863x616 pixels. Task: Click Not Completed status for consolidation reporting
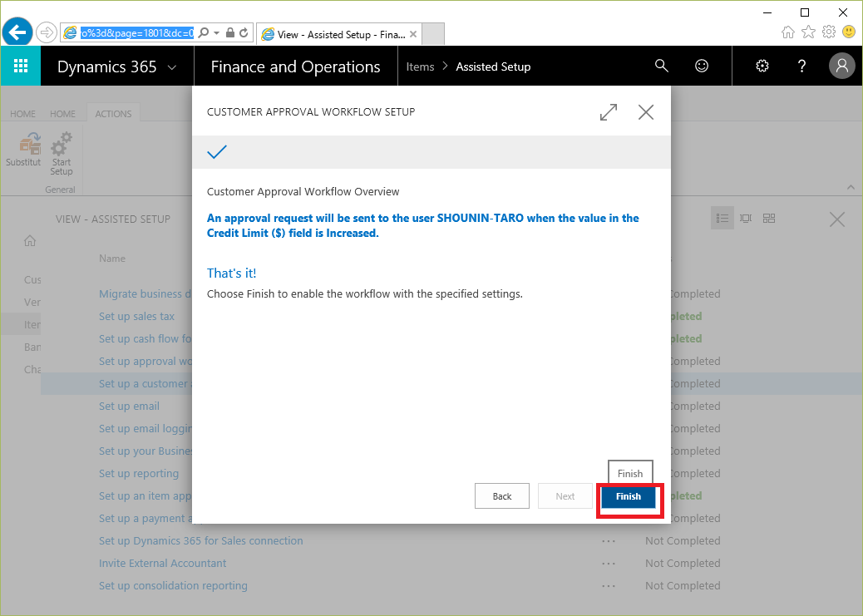point(683,586)
